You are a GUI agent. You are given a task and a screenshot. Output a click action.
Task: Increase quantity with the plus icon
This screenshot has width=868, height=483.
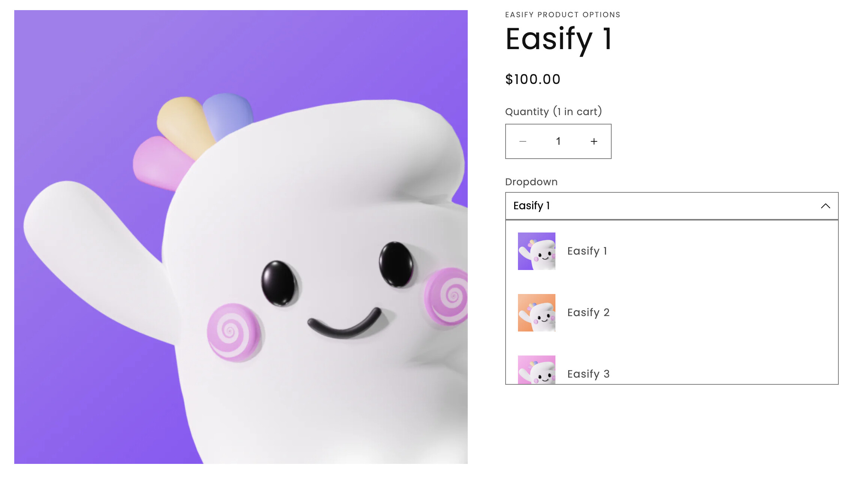click(594, 141)
